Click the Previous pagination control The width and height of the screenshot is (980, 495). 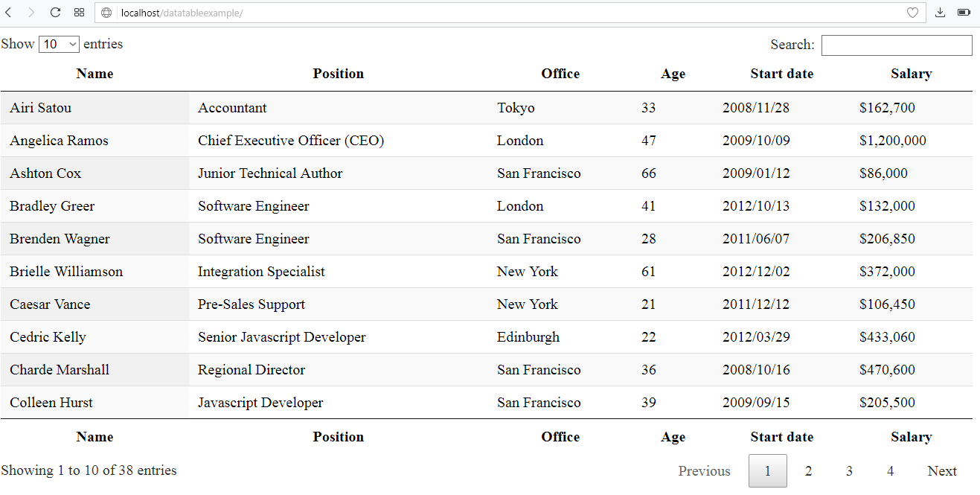[x=704, y=470]
